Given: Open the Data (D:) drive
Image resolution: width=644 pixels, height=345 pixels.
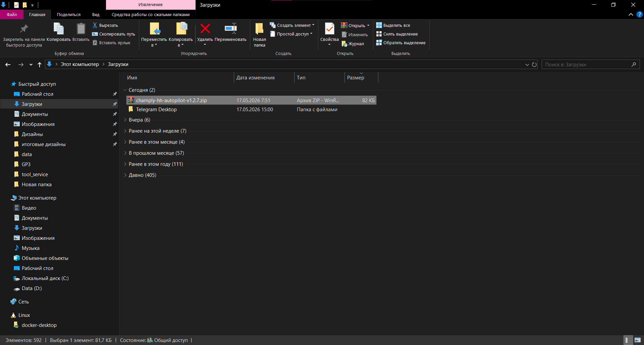Looking at the screenshot, I should (32, 288).
